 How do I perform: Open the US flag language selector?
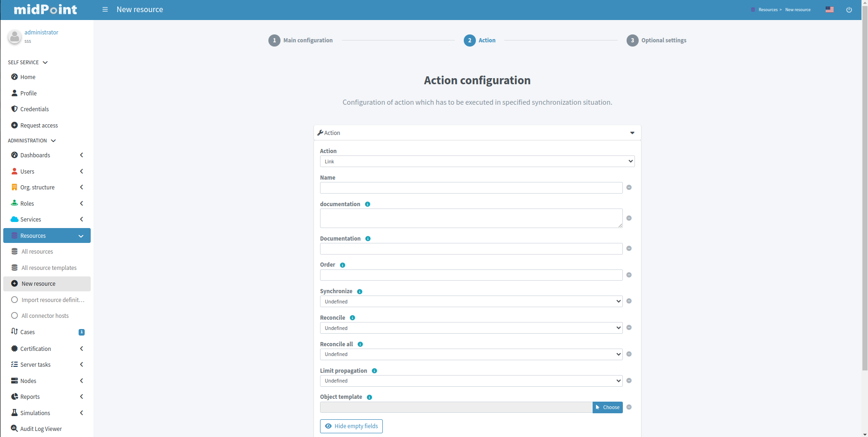(x=829, y=10)
